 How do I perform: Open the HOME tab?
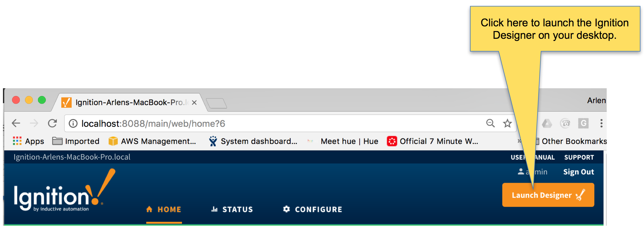coord(164,209)
